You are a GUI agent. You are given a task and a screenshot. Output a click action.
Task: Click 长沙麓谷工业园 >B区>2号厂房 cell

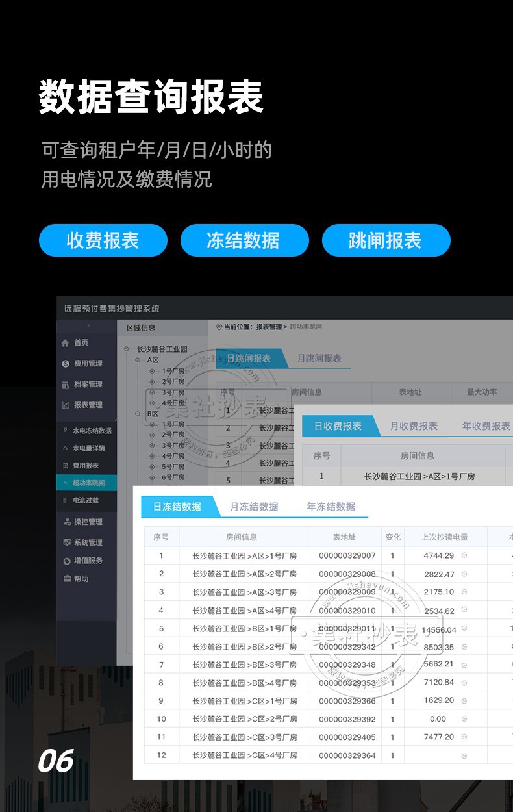coord(244,647)
